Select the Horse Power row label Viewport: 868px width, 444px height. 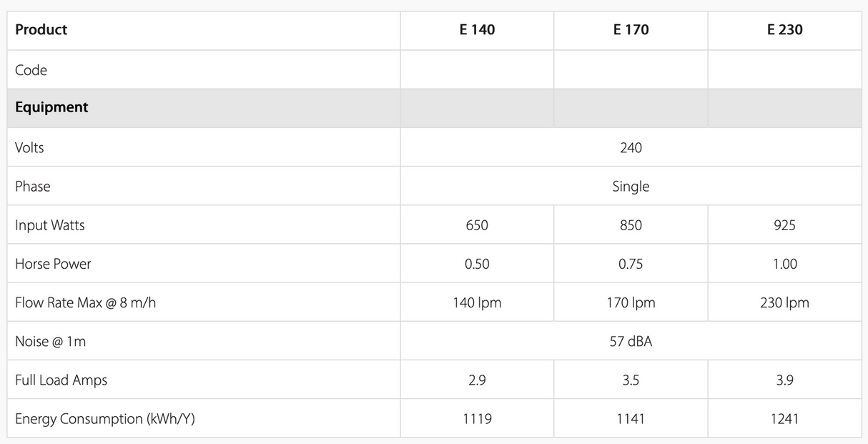(x=53, y=264)
